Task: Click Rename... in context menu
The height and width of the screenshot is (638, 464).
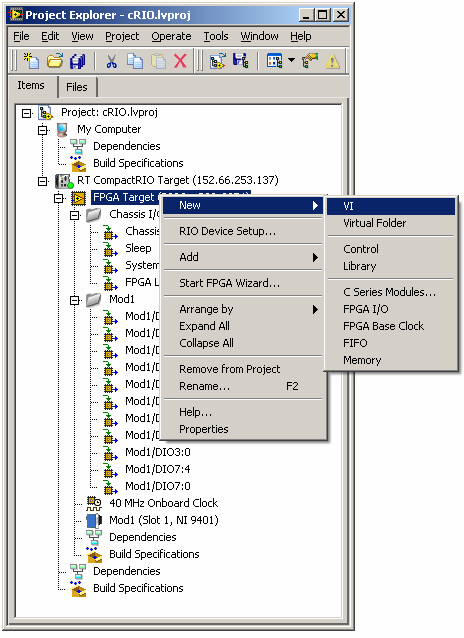Action: (x=243, y=386)
